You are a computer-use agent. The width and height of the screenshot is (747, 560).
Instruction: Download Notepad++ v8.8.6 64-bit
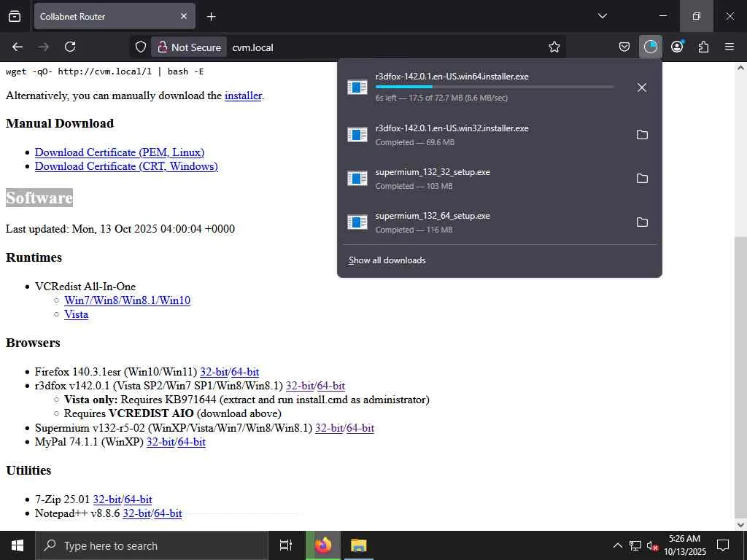tap(169, 513)
